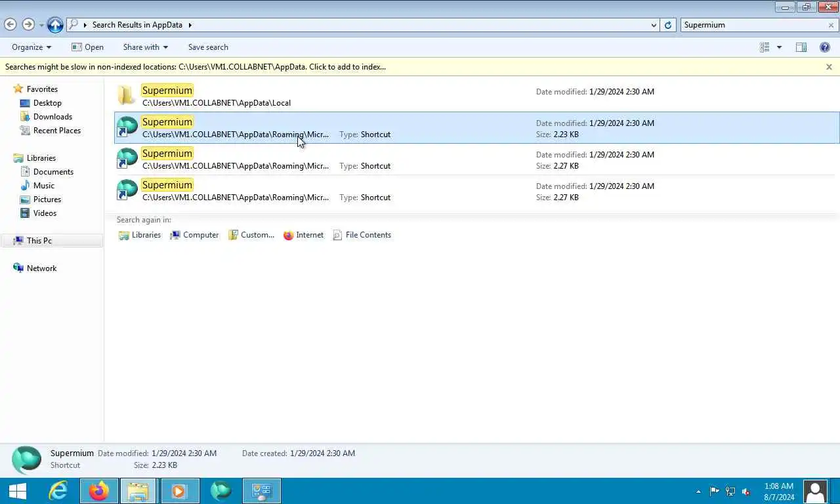Go forward with the Forward arrow button
The width and height of the screenshot is (840, 504).
28,24
